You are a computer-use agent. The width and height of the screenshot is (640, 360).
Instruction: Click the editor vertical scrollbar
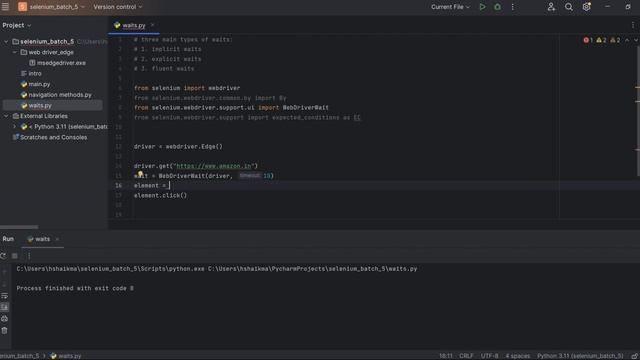tap(638, 110)
